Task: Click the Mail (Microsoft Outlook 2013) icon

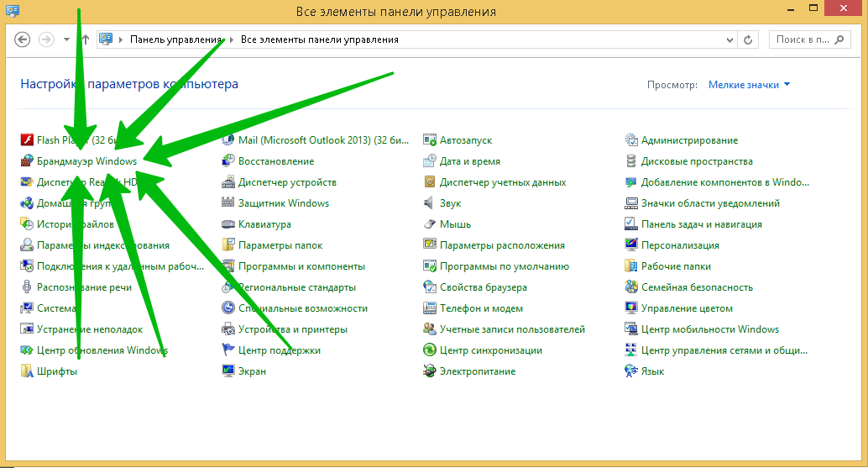Action: pyautogui.click(x=228, y=140)
